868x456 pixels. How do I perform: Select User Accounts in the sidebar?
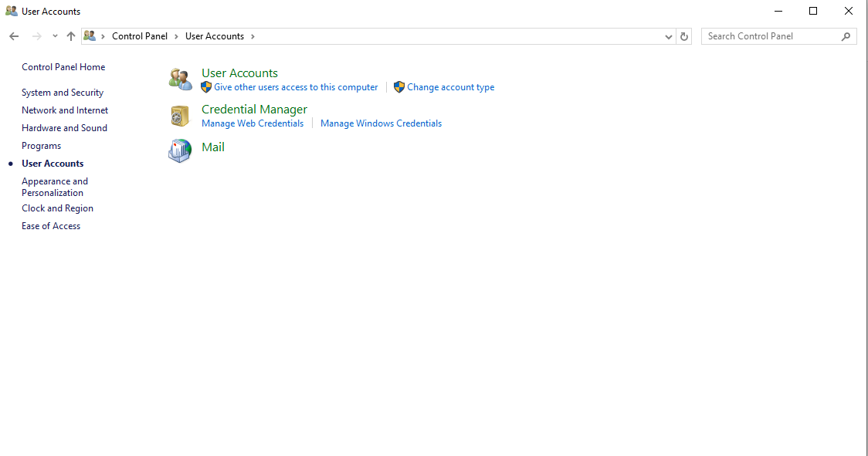tap(53, 164)
